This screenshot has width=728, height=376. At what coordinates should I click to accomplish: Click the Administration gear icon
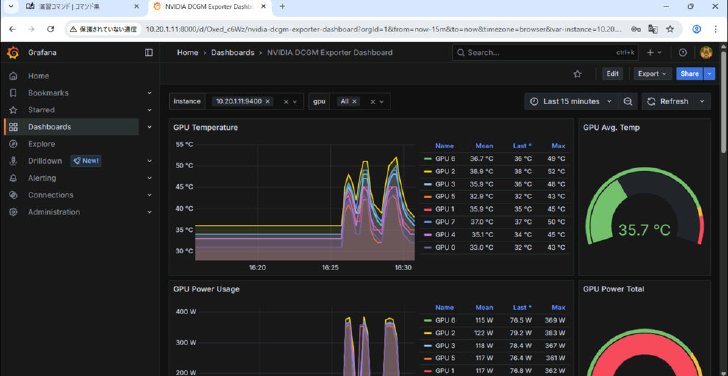point(13,212)
